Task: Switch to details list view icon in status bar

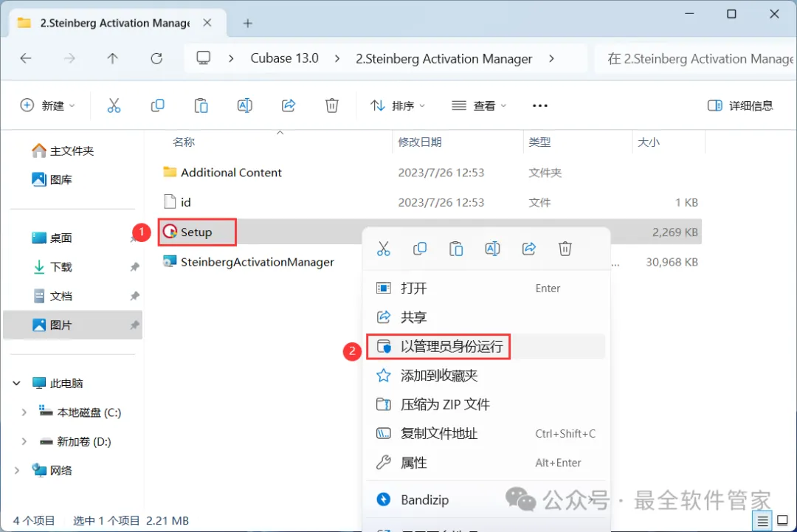Action: tap(762, 521)
